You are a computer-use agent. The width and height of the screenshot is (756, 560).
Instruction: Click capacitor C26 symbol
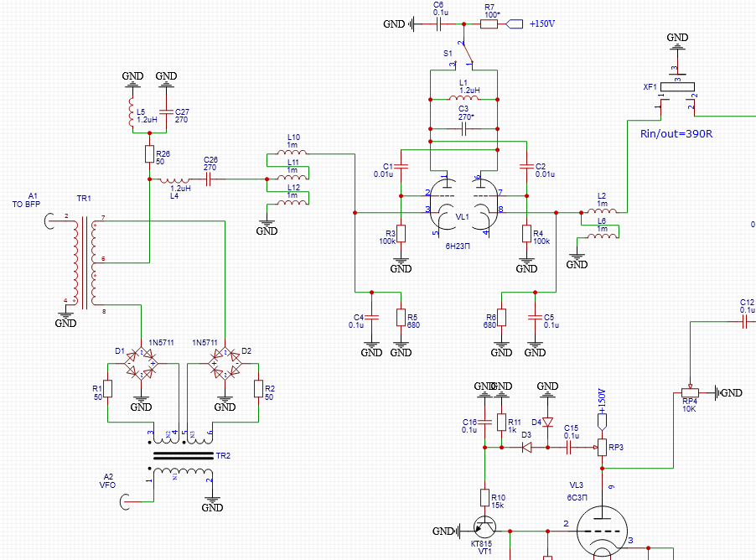click(210, 179)
